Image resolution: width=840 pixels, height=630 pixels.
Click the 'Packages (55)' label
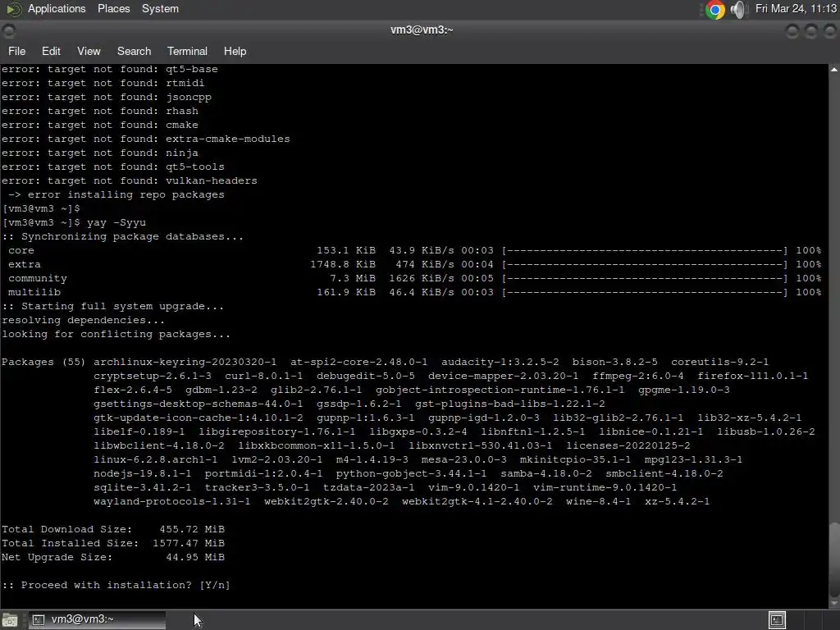pos(43,362)
